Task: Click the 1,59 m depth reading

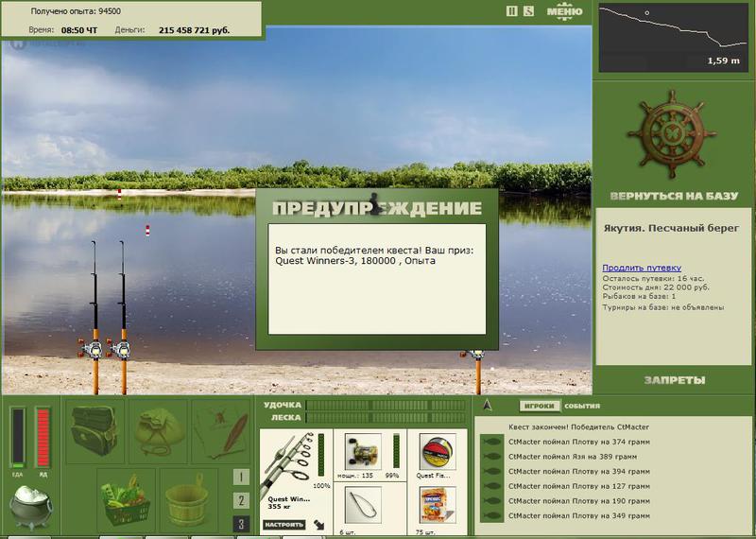Action: tap(723, 61)
